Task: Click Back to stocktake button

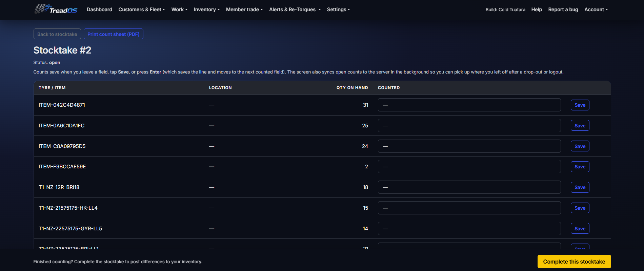Action: tap(57, 34)
